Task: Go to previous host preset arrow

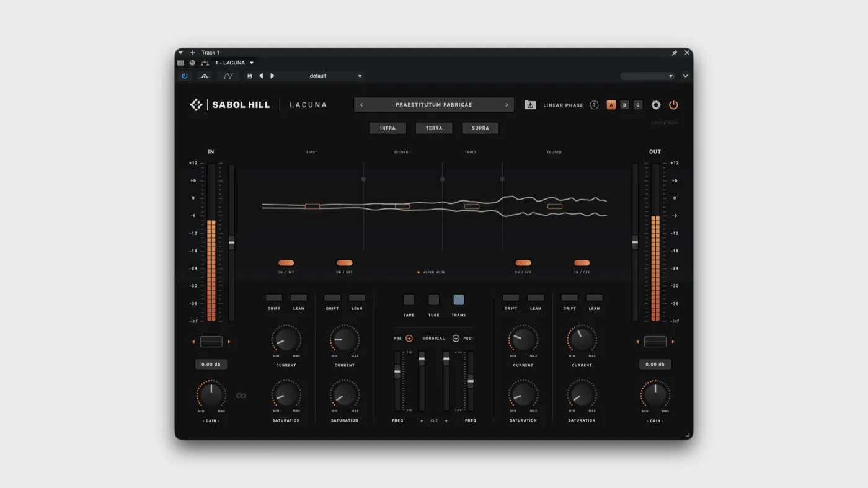Action: click(x=261, y=76)
